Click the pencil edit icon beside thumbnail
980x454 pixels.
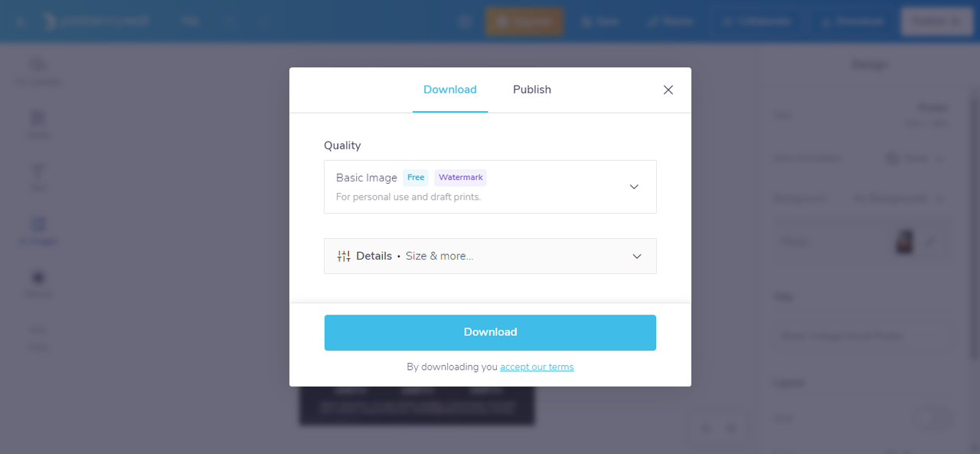[x=931, y=242]
